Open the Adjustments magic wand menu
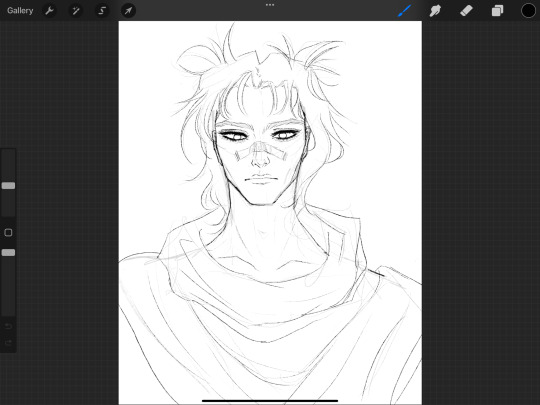This screenshot has width=540, height=405. (x=75, y=11)
